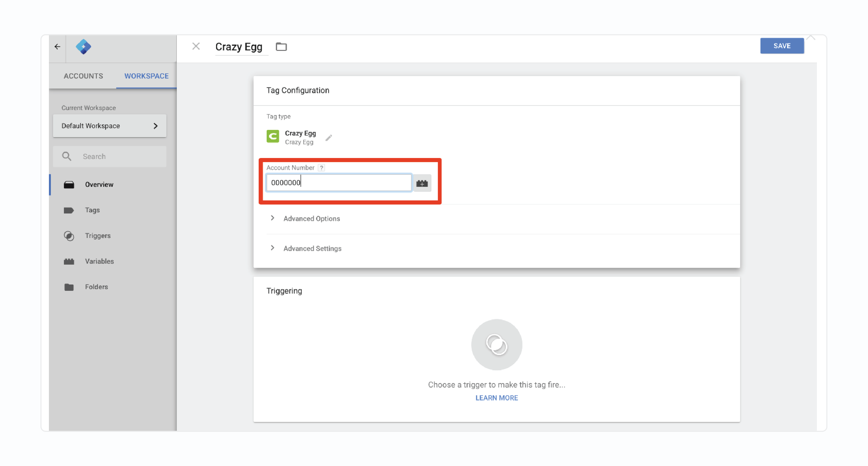Click the folder icon next to tag name
The image size is (868, 466).
(281, 47)
